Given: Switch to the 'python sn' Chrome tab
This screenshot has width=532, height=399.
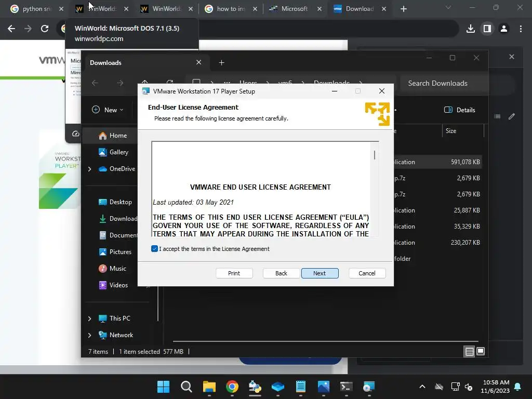Looking at the screenshot, I should pyautogui.click(x=37, y=9).
